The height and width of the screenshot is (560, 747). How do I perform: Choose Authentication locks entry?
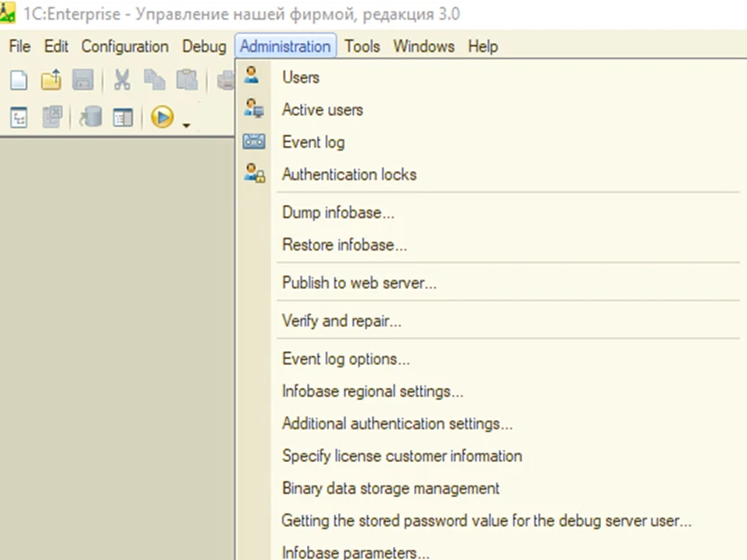pos(491,175)
